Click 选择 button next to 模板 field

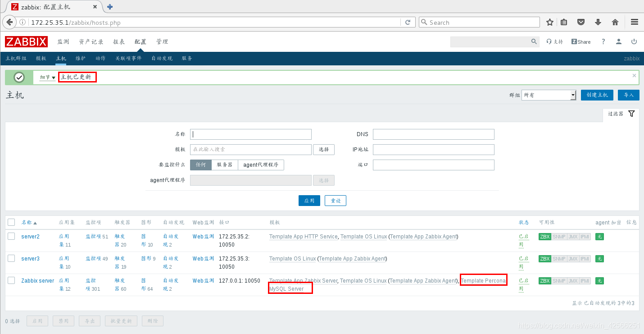[324, 150]
